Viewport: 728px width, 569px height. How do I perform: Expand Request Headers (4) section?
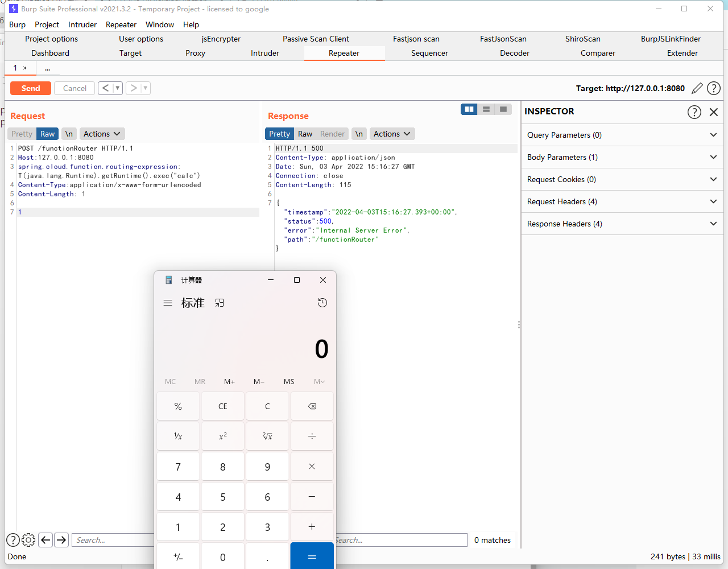pyautogui.click(x=622, y=201)
